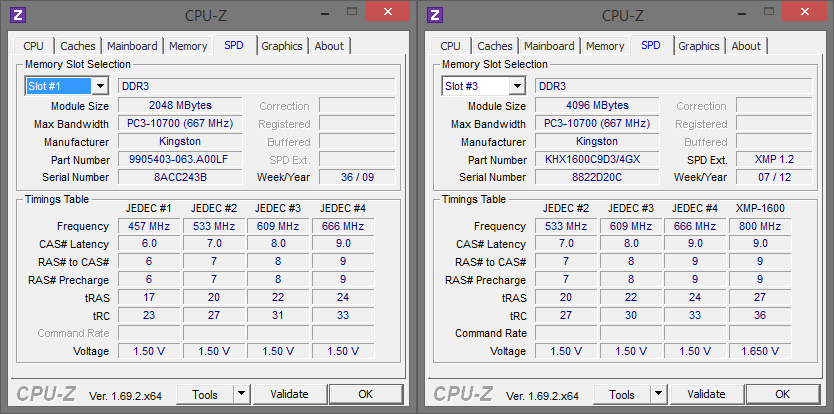The height and width of the screenshot is (414, 834).
Task: Open CPU tab in right CPU-Z window
Action: [x=451, y=46]
